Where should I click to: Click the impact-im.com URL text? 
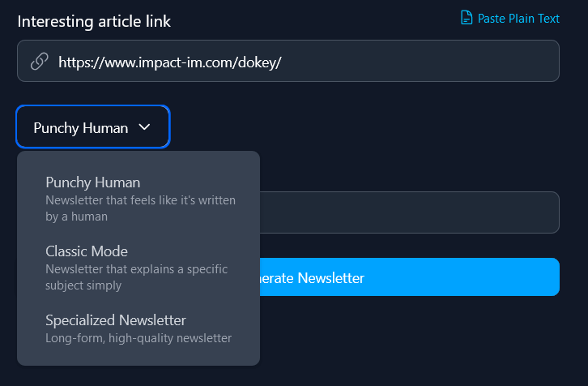(x=169, y=62)
